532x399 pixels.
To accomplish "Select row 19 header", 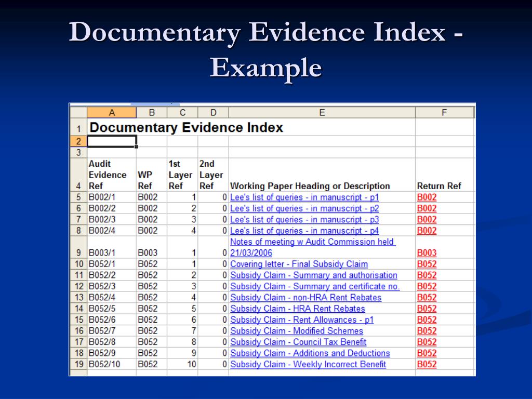I will coord(78,364).
